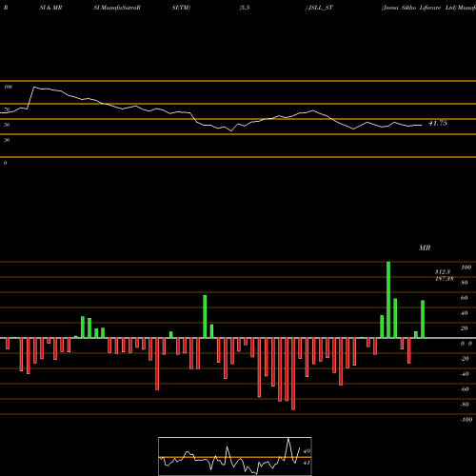Select the MR histogram title label
Image resolution: width=476 pixels, height=476 pixels.
tap(425, 248)
